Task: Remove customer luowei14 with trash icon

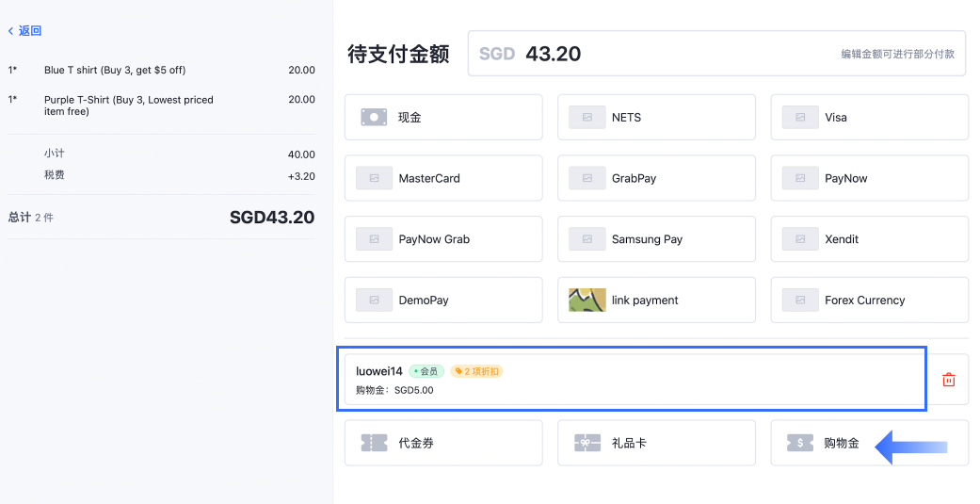Action: 948,380
